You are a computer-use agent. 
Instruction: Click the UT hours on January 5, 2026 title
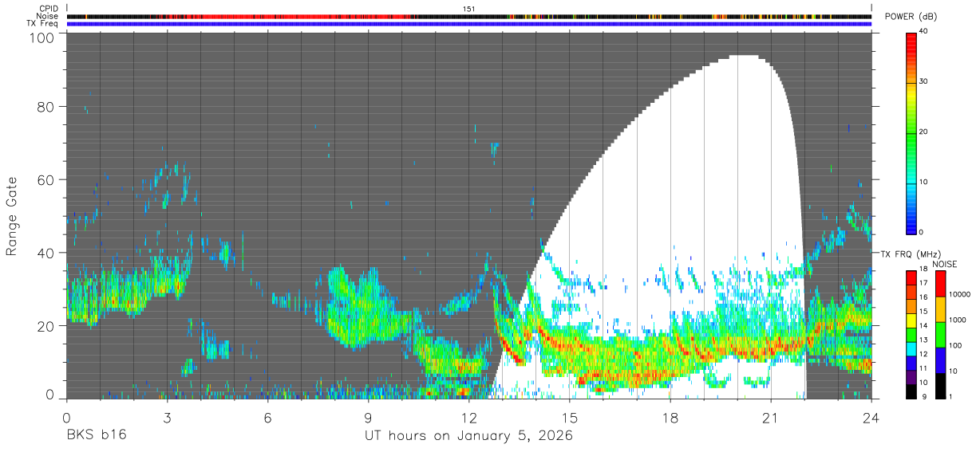468,437
